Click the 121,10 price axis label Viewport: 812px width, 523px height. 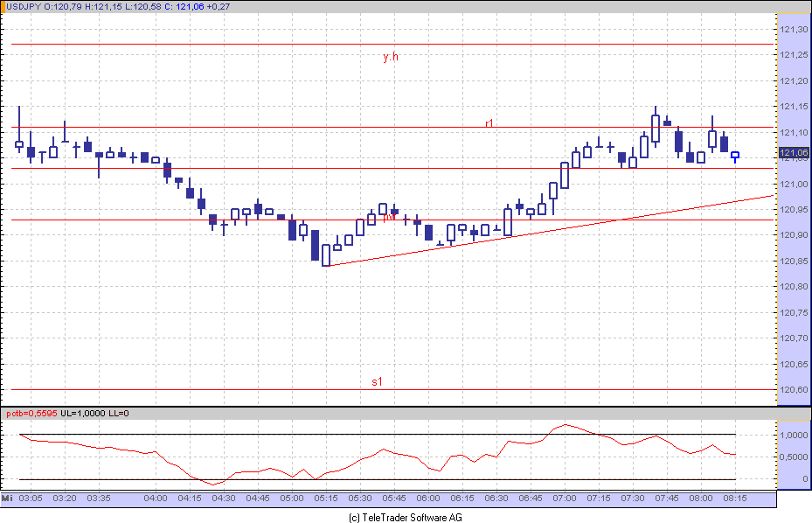coord(794,133)
